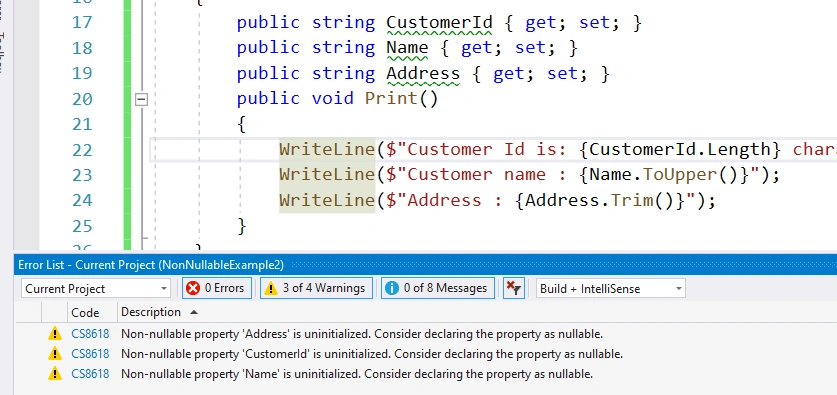Click WriteLine call on line 23
The image size is (837, 395).
click(327, 175)
